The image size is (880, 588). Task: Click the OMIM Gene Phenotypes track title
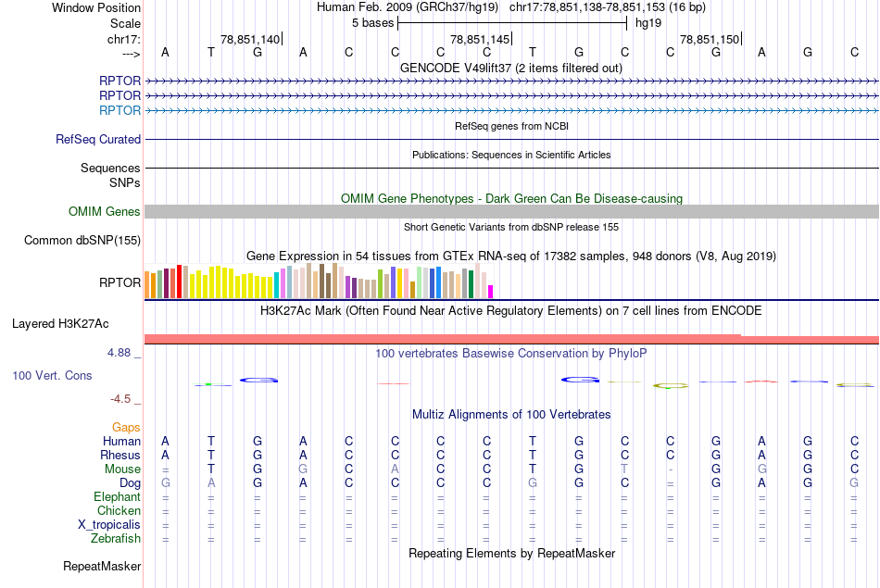coord(511,198)
